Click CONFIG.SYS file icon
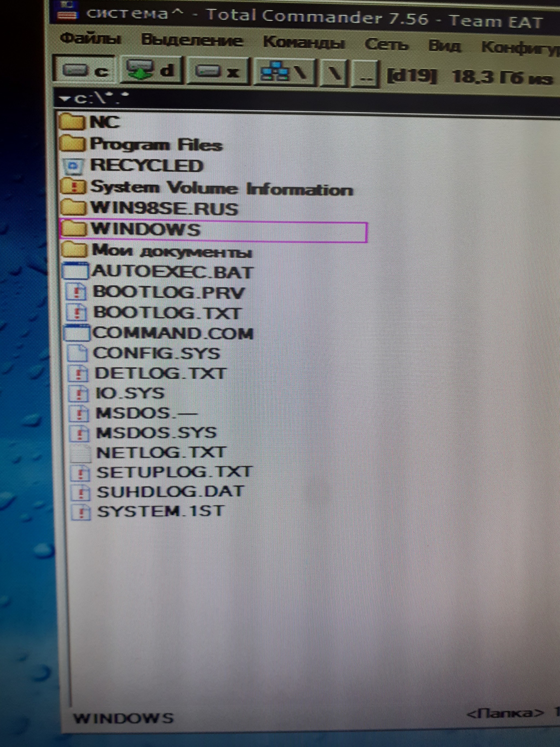The width and height of the screenshot is (560, 747). (x=77, y=353)
